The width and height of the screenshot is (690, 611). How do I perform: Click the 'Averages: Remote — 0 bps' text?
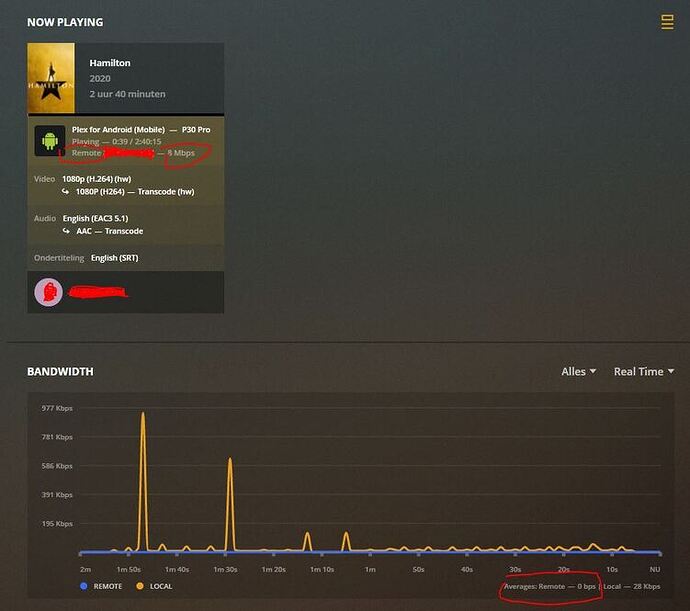click(550, 586)
